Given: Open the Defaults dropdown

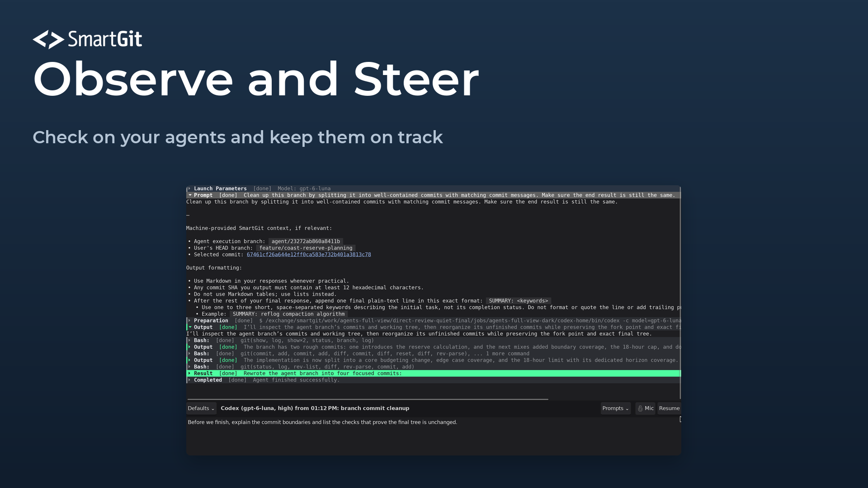Looking at the screenshot, I should (201, 408).
